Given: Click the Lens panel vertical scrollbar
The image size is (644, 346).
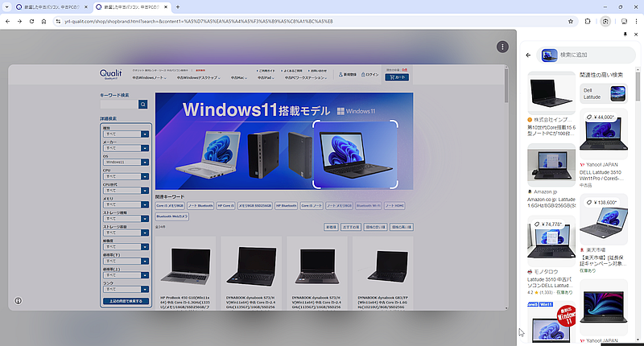Looking at the screenshot, I should [x=638, y=86].
